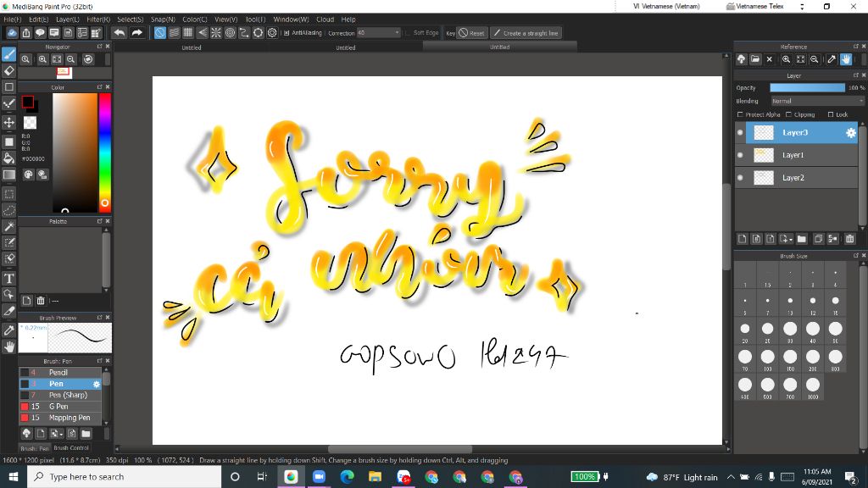This screenshot has width=868, height=488.
Task: Choose the Lasso selection tool
Action: pos(8,210)
